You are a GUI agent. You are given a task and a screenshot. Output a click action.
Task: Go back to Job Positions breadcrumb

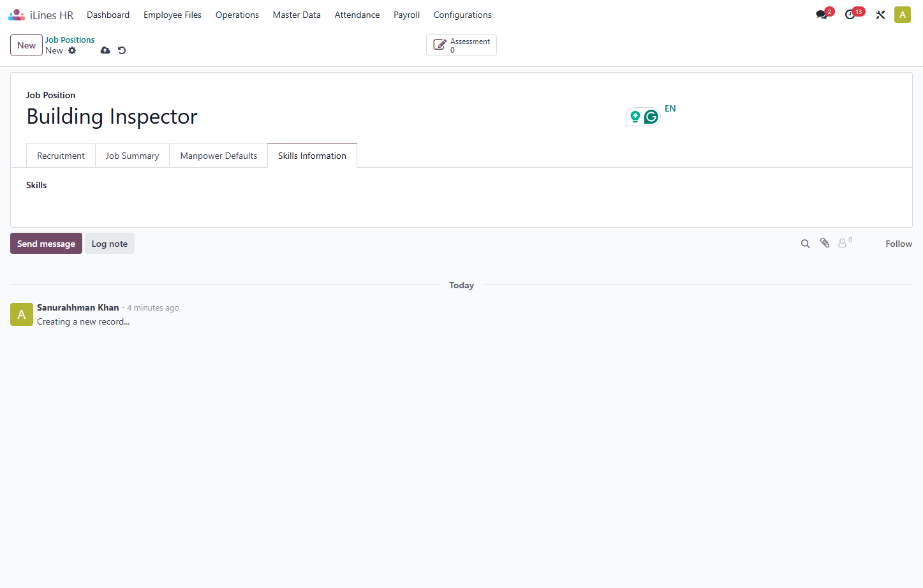(70, 40)
